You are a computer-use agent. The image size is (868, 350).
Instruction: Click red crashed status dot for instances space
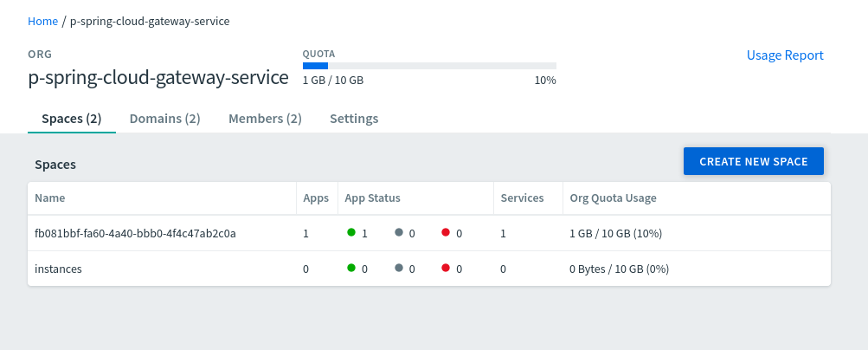click(446, 268)
